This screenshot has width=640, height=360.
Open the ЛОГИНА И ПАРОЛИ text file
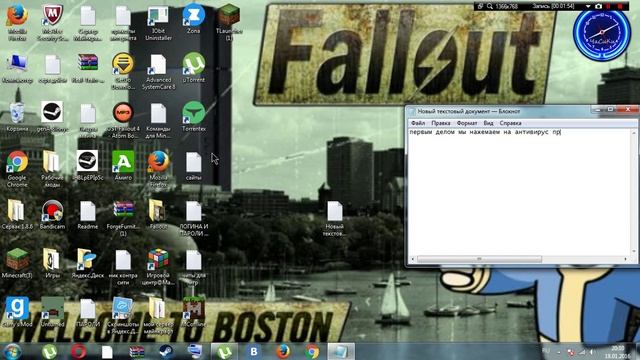coord(193,211)
